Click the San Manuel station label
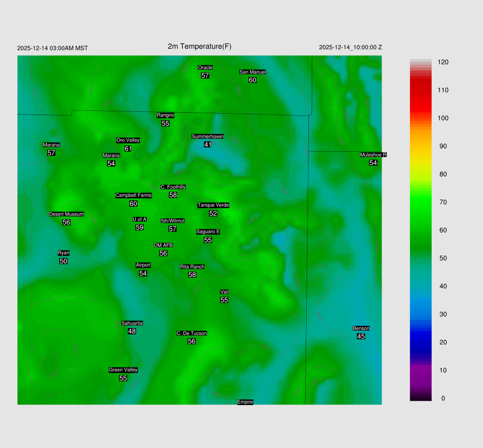This screenshot has height=448, width=483. click(x=252, y=72)
